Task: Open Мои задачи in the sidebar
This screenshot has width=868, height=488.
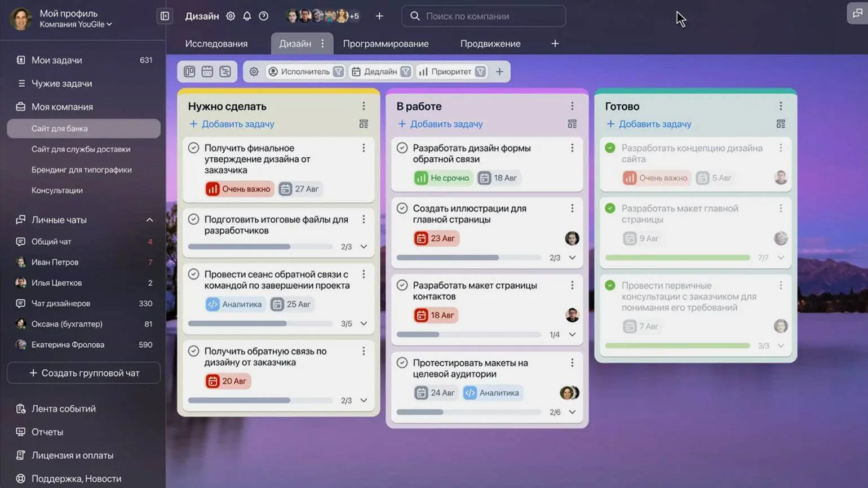Action: (83, 60)
